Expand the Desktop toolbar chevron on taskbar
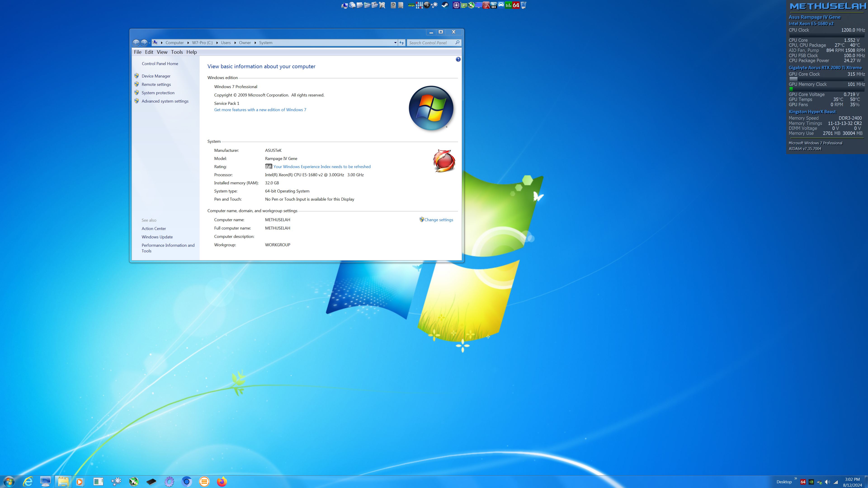The height and width of the screenshot is (488, 868). tap(796, 479)
